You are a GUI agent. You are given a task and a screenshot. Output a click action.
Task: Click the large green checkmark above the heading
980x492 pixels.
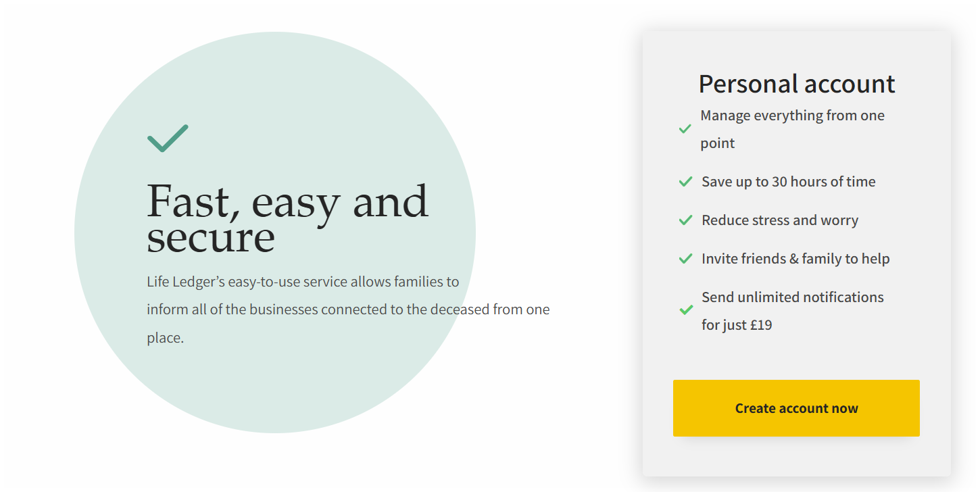pyautogui.click(x=167, y=139)
